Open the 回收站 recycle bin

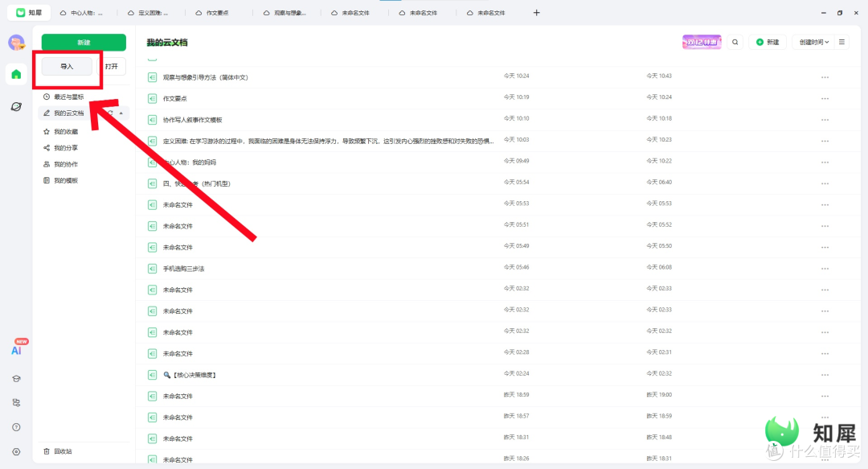coord(63,451)
